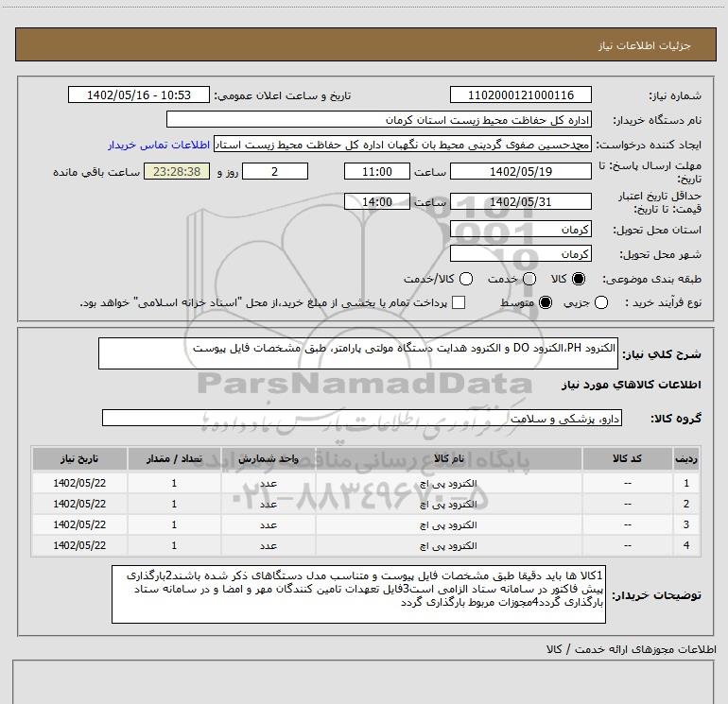Click the کد کالا column header

[x=627, y=458]
